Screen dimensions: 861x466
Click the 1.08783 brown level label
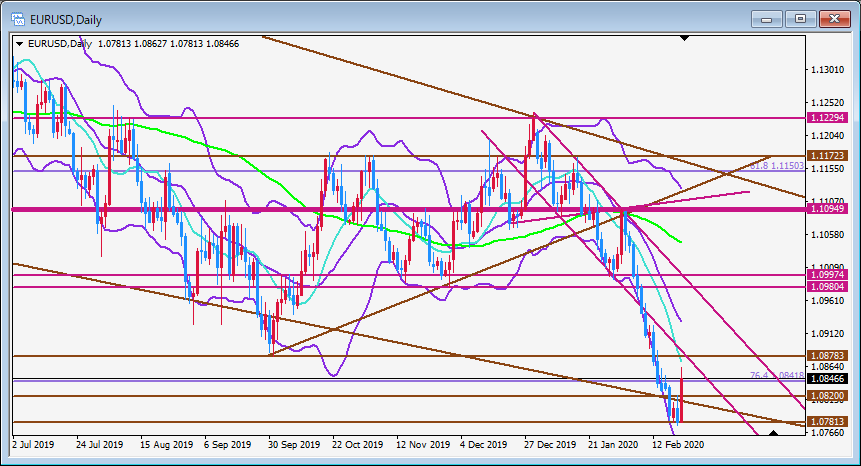827,356
